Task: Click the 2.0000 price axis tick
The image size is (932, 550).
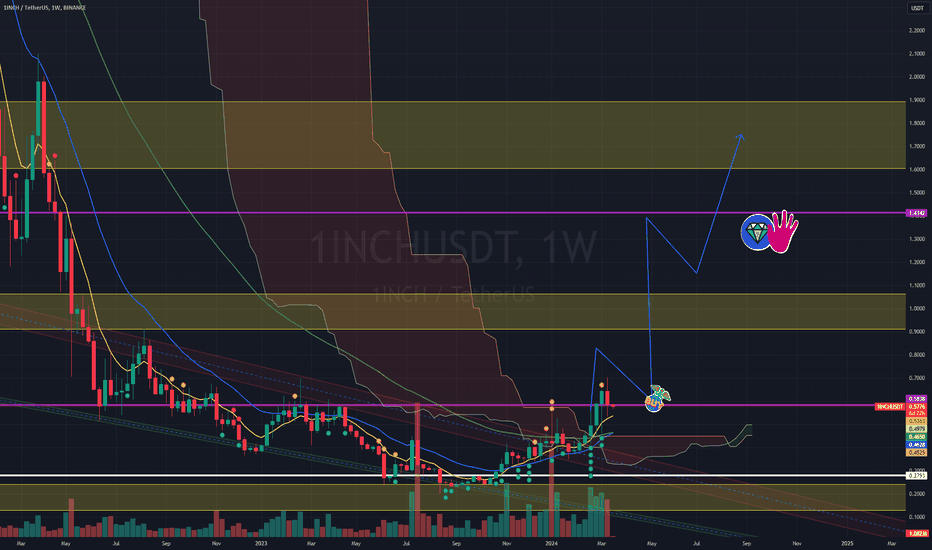Action: tap(917, 77)
